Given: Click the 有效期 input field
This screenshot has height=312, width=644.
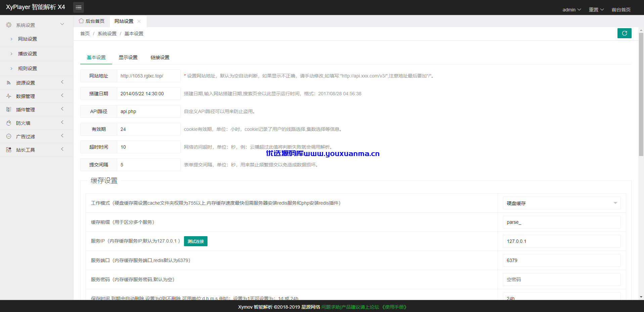Looking at the screenshot, I should coord(148,129).
